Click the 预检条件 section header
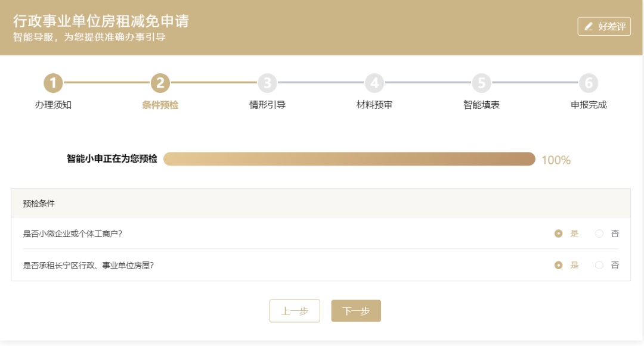Viewport: 644px width, 346px height. click(x=39, y=203)
